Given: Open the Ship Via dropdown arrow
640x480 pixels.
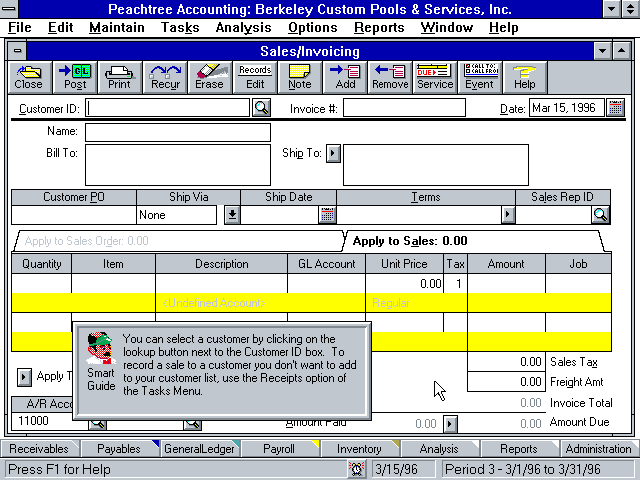Looking at the screenshot, I should pos(232,215).
